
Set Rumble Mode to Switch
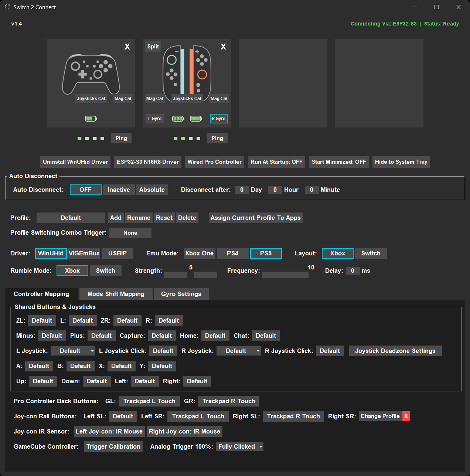(106, 271)
